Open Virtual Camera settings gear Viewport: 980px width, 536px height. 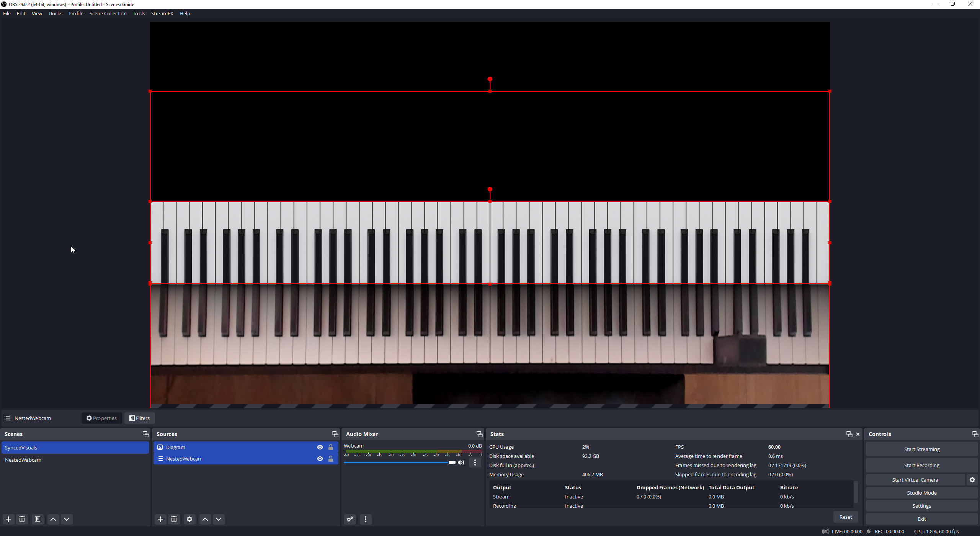click(x=972, y=480)
